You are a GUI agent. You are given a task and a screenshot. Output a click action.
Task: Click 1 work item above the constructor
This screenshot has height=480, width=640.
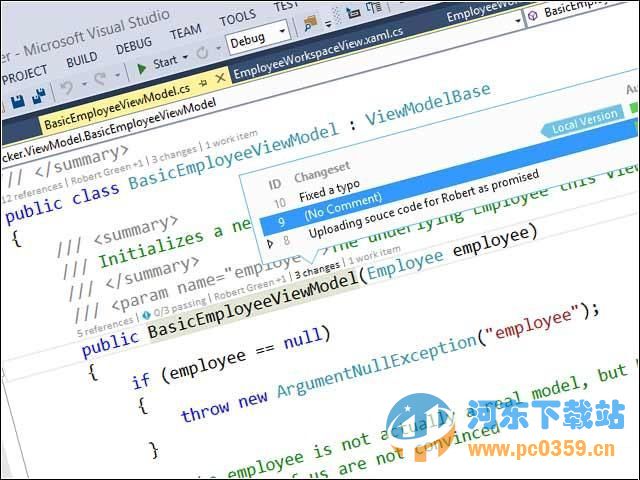373,256
